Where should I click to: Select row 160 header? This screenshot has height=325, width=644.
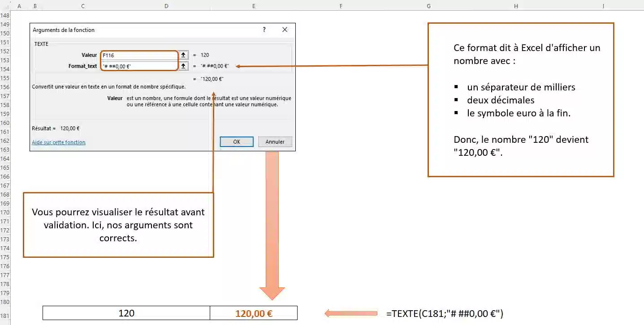click(x=5, y=123)
